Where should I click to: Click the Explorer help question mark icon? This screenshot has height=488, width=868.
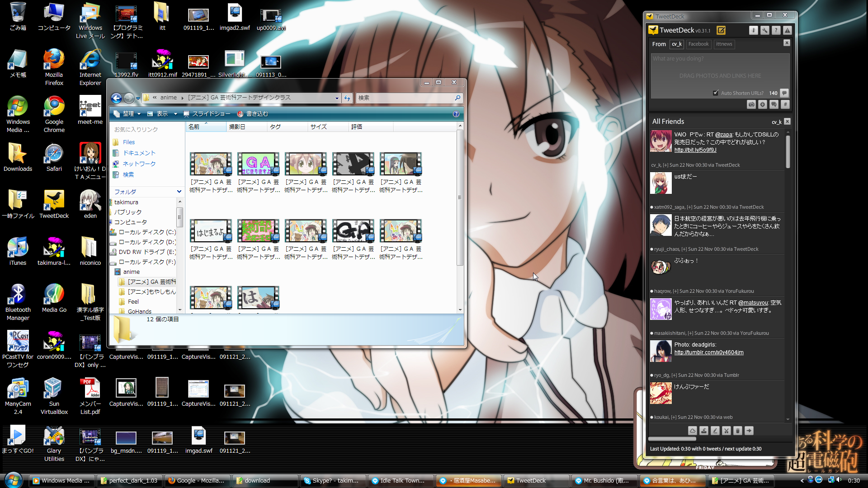[x=456, y=114]
